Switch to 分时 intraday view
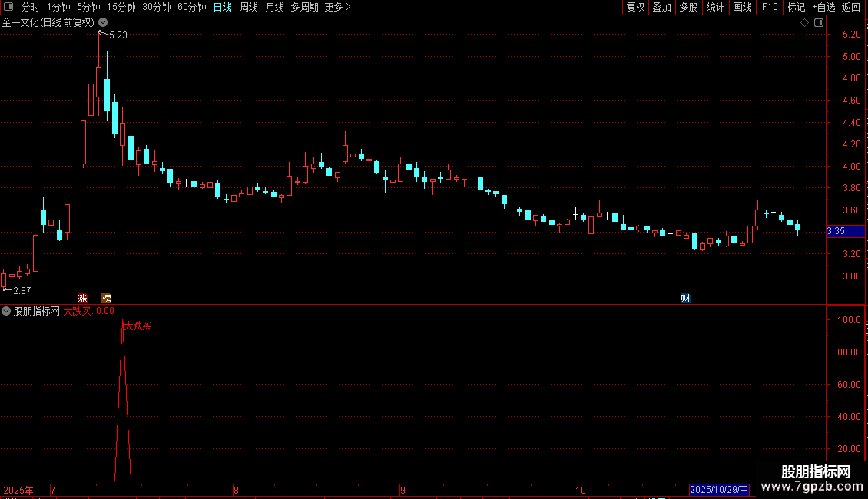Screen dimensions: 868x499 (x=31, y=7)
